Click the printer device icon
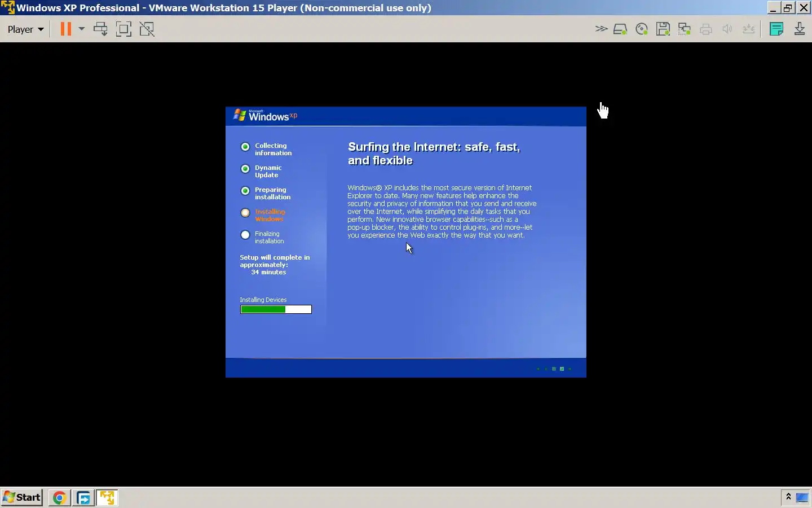 706,29
